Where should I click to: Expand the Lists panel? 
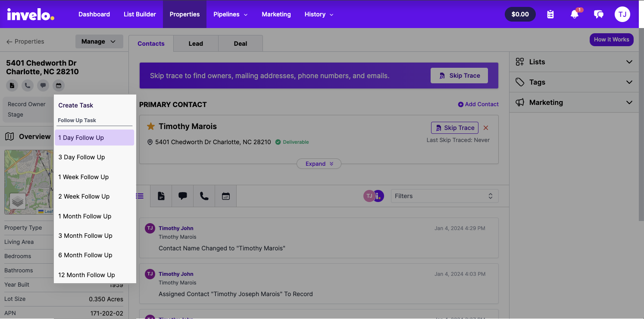click(574, 62)
